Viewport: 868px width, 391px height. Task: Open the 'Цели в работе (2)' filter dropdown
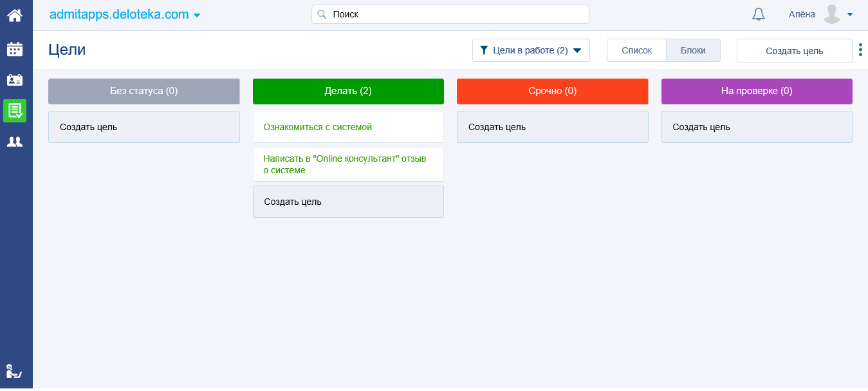pyautogui.click(x=531, y=50)
